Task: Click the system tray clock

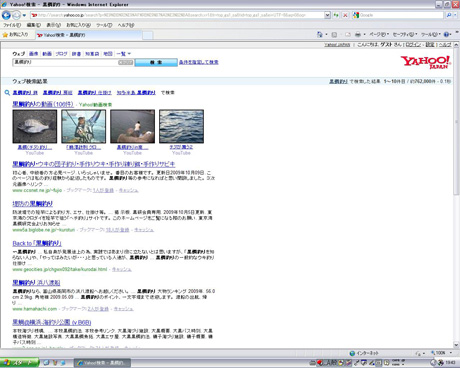Action: pos(450,363)
